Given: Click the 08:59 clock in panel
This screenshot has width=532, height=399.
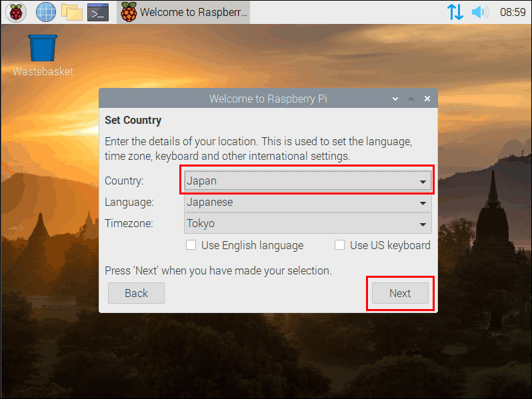Looking at the screenshot, I should tap(513, 12).
